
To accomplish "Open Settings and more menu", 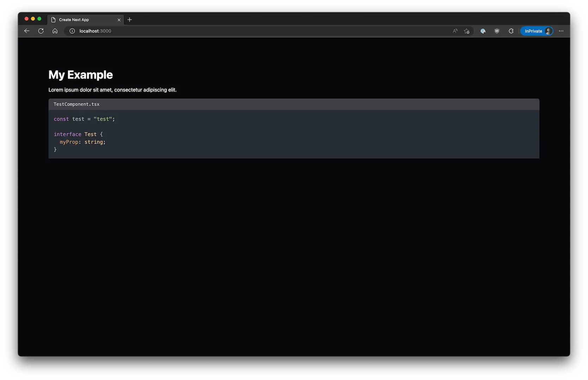I will coord(561,31).
